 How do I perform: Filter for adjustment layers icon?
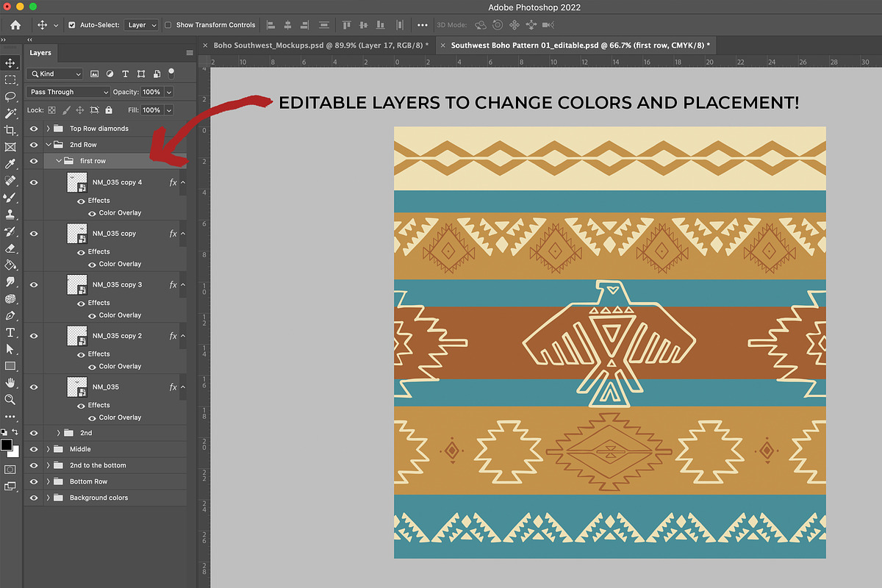coord(110,73)
